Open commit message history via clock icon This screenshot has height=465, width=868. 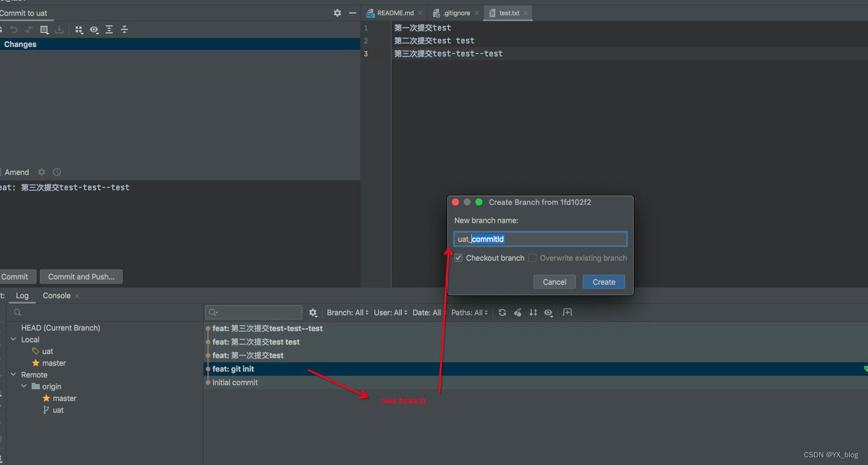[56, 171]
